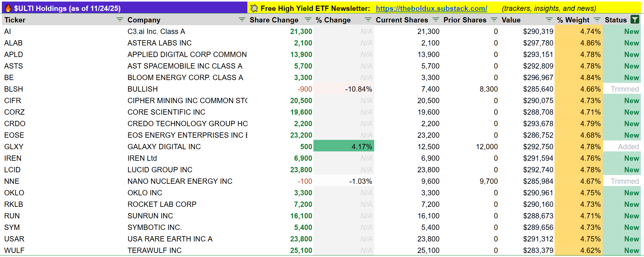This screenshot has height=257, width=644.
Task: Select the APLD ticker cell
Action: 64,55
